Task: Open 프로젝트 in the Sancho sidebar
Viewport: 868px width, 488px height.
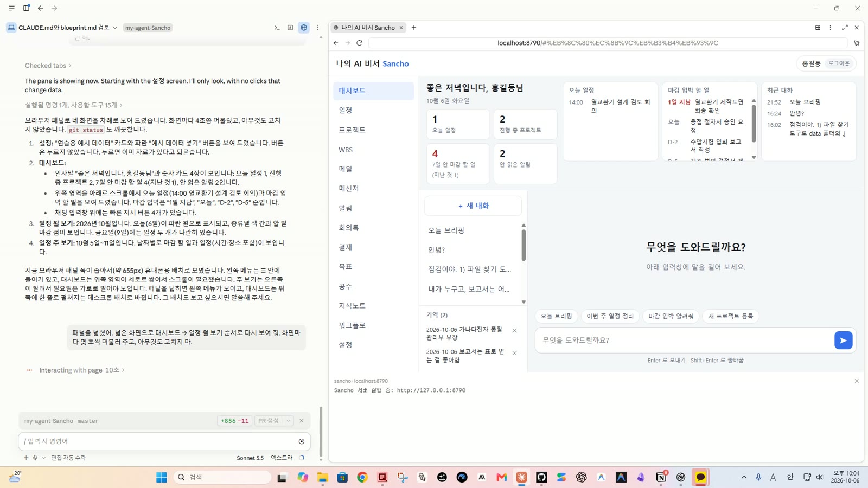Action: (x=373, y=130)
